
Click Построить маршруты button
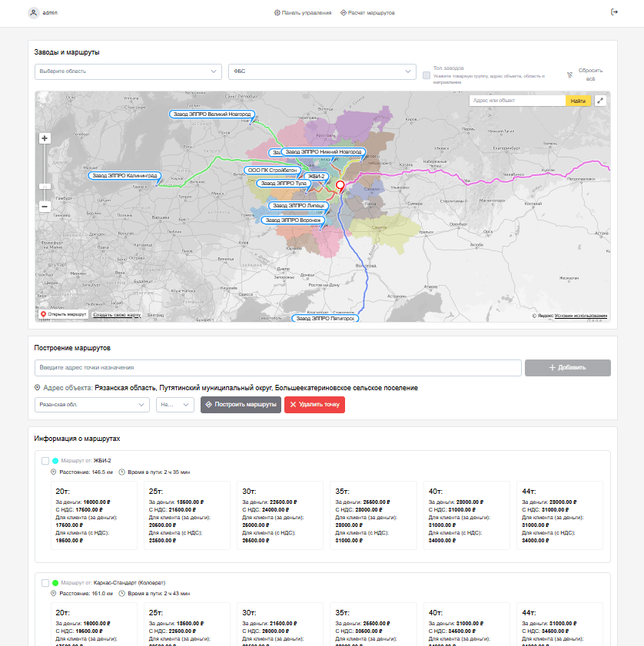[241, 405]
